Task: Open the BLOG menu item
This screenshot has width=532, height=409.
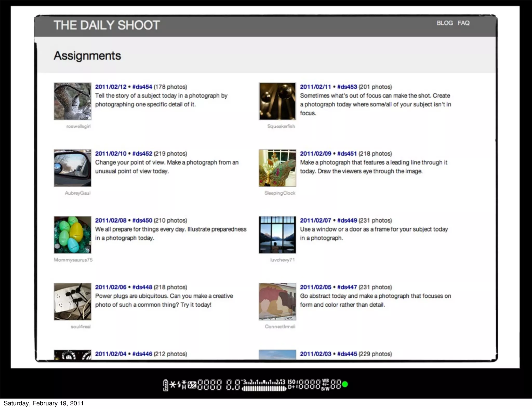Action: [444, 23]
